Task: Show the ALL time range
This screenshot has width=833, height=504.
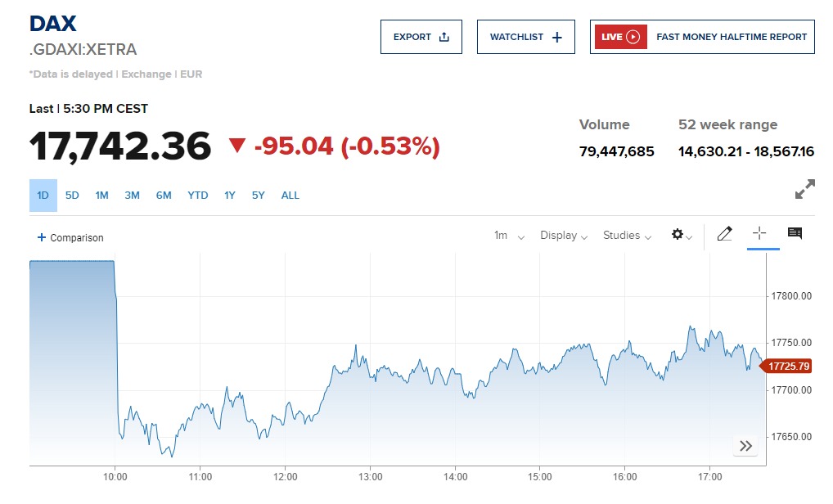Action: pyautogui.click(x=290, y=196)
